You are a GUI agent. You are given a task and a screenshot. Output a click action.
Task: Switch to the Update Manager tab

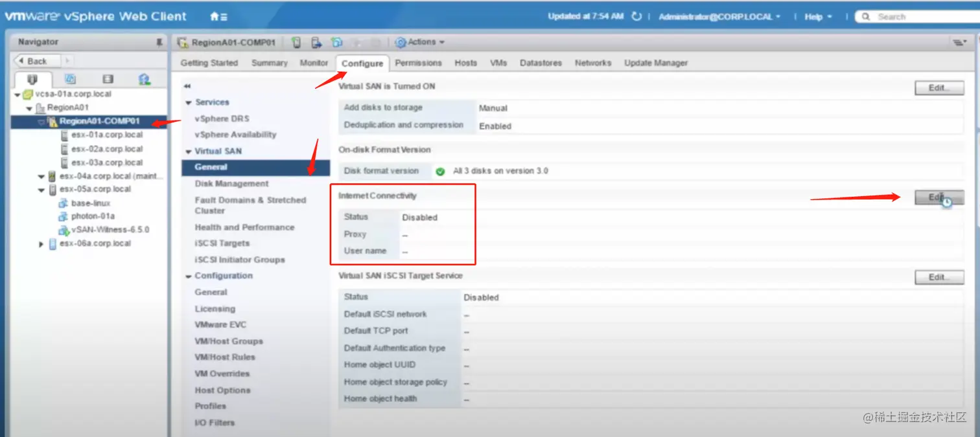(656, 63)
